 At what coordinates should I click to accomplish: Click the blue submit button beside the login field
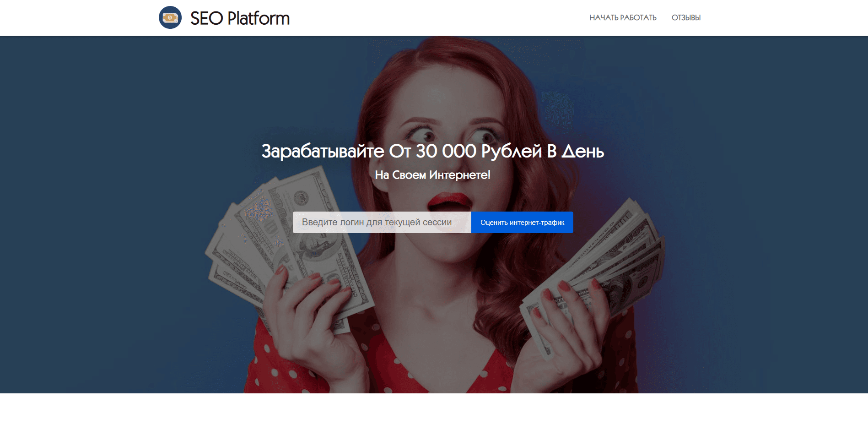click(x=522, y=222)
